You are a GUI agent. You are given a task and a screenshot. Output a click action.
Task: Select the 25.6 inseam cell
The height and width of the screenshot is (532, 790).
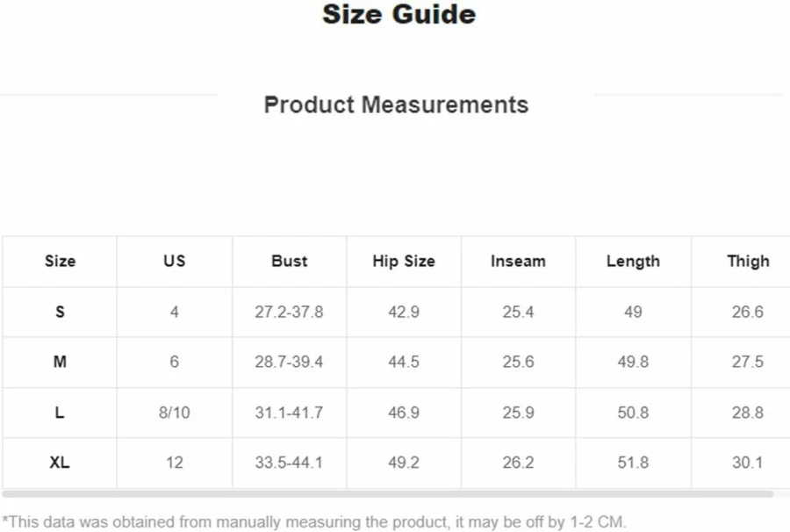518,362
